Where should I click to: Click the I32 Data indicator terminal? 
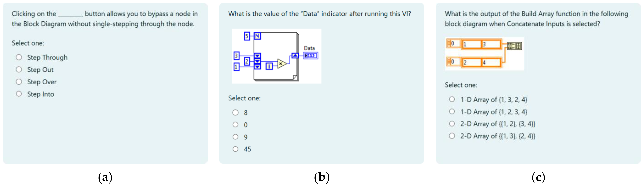[x=311, y=55]
